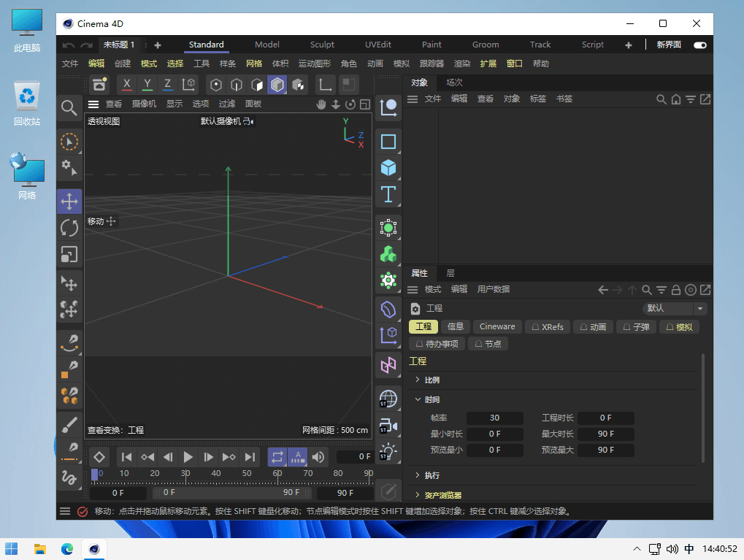Open the attribute manager hamburger menu
The width and height of the screenshot is (744, 560).
tap(413, 289)
